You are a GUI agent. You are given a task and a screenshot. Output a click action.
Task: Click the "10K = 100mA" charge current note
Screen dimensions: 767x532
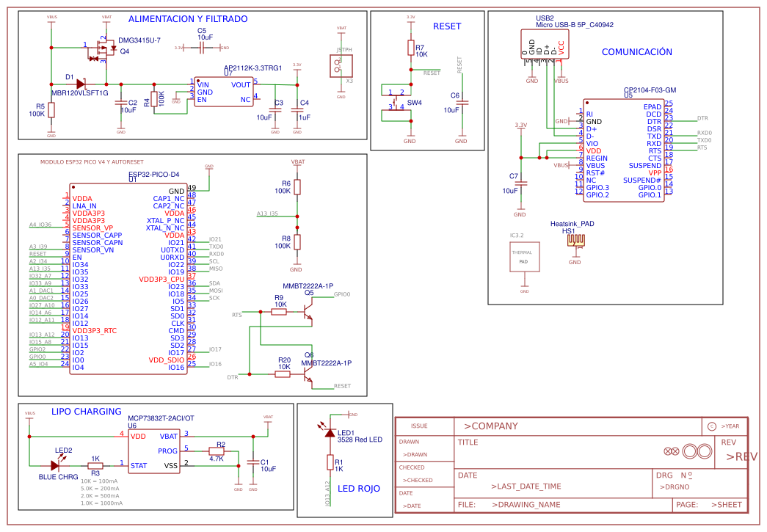(99, 481)
